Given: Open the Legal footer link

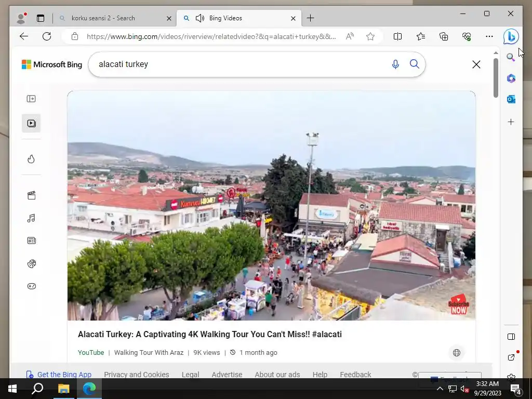Looking at the screenshot, I should point(190,375).
